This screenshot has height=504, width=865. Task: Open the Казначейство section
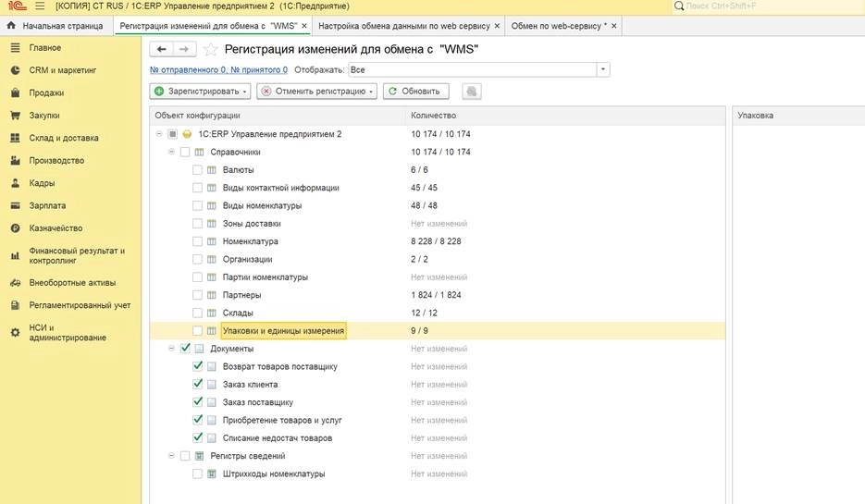56,228
